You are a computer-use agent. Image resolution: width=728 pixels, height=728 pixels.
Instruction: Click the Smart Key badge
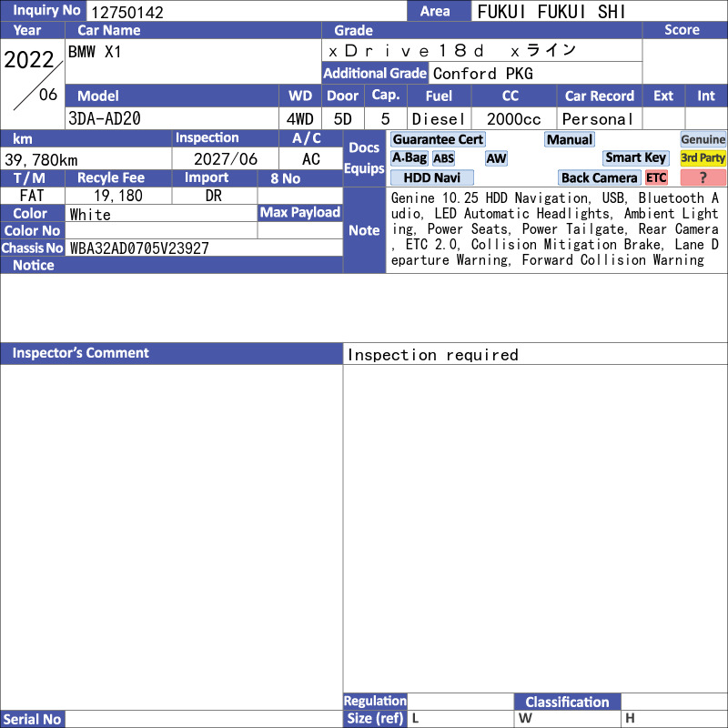point(635,157)
